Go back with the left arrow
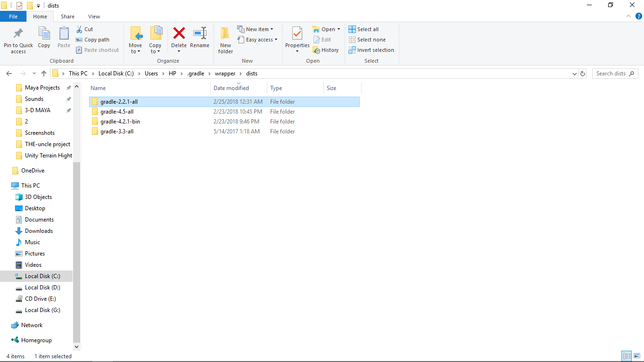 pyautogui.click(x=9, y=74)
